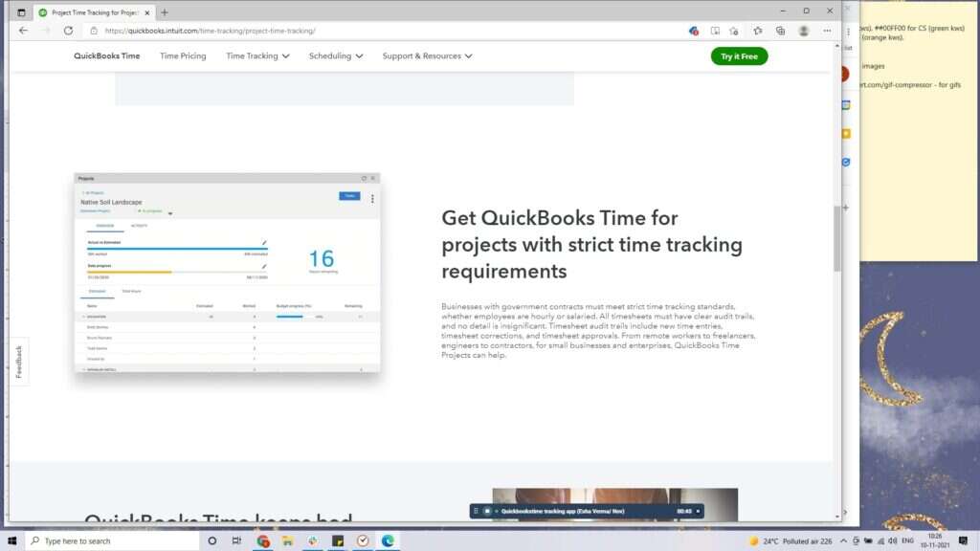Click the browser address bar

tap(287, 30)
